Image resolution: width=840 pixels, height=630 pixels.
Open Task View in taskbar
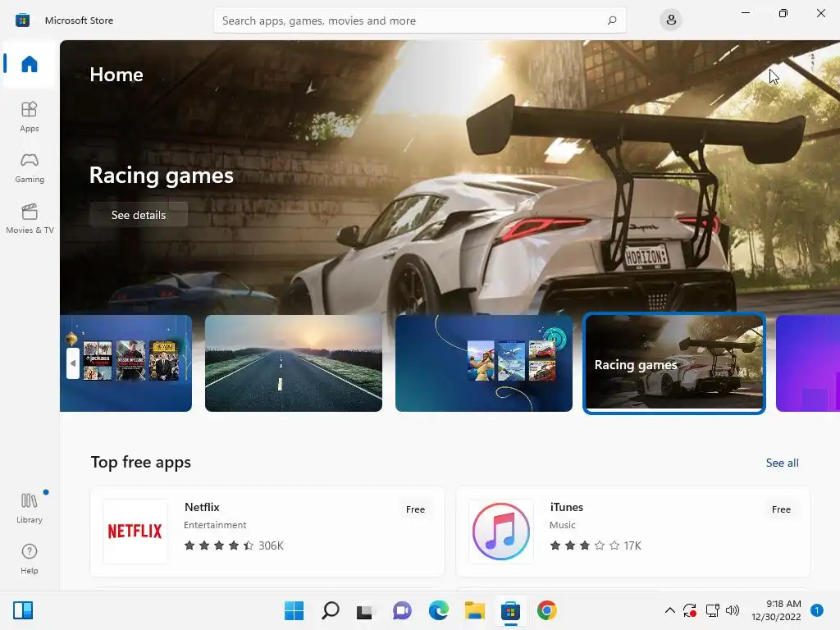tap(366, 610)
